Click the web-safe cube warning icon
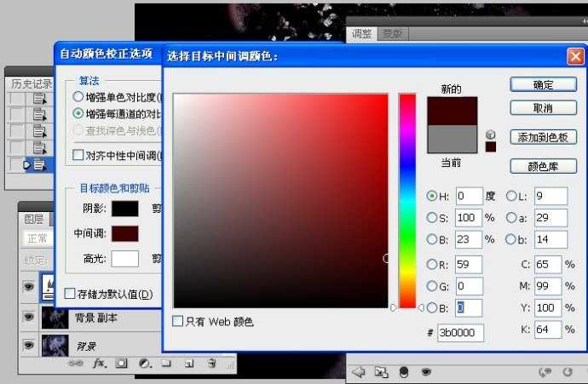Viewport: 588px width, 384px height. pos(490,135)
